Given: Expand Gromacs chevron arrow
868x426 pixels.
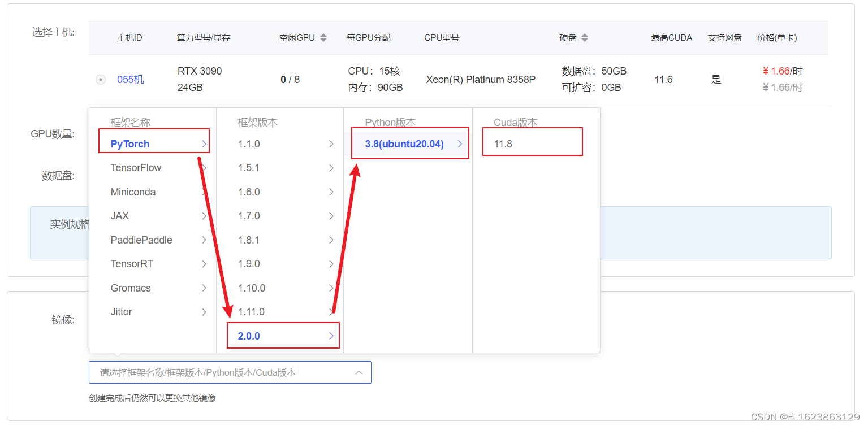Looking at the screenshot, I should pyautogui.click(x=204, y=288).
